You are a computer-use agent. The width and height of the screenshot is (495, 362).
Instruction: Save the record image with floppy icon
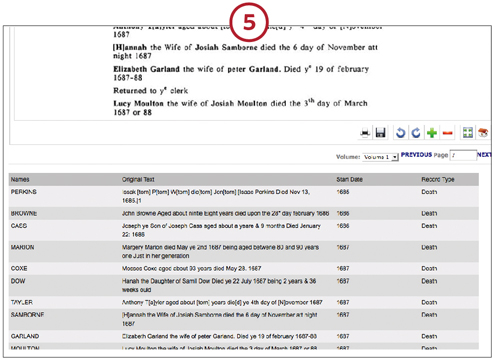[380, 133]
